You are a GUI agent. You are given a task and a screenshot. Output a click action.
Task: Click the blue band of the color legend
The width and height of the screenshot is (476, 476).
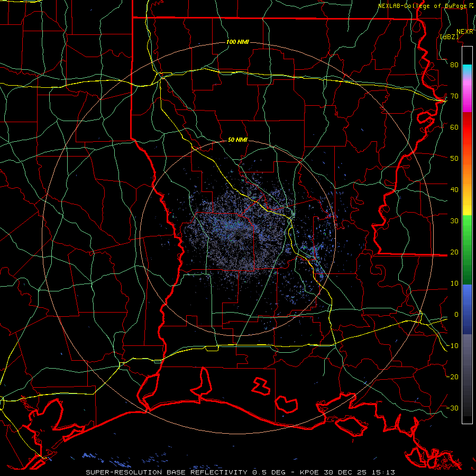pyautogui.click(x=468, y=309)
